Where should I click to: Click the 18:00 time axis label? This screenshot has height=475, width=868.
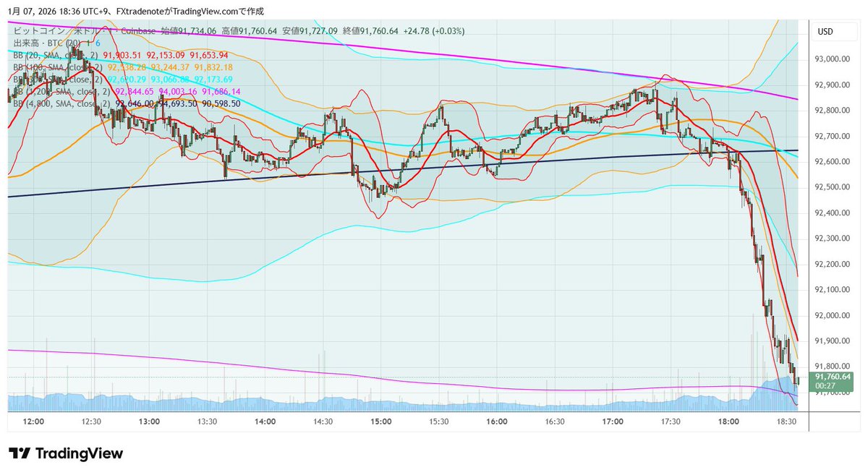[728, 421]
